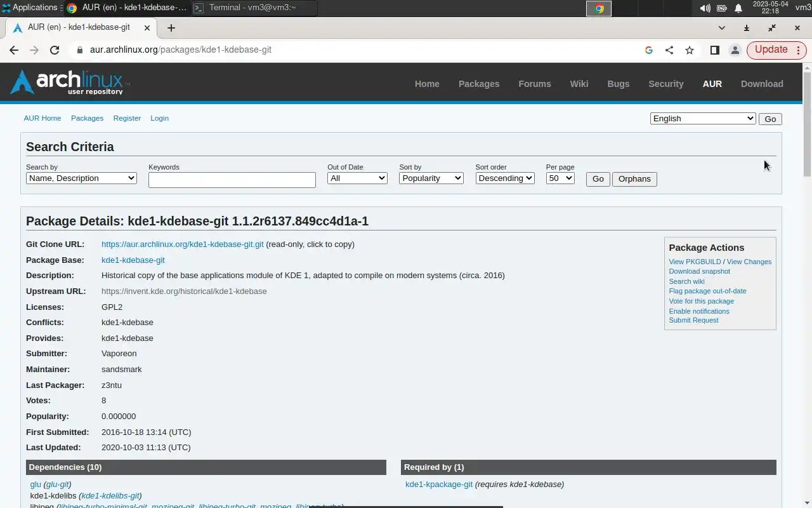Check the battery status icon
812x508 pixels.
(x=722, y=8)
